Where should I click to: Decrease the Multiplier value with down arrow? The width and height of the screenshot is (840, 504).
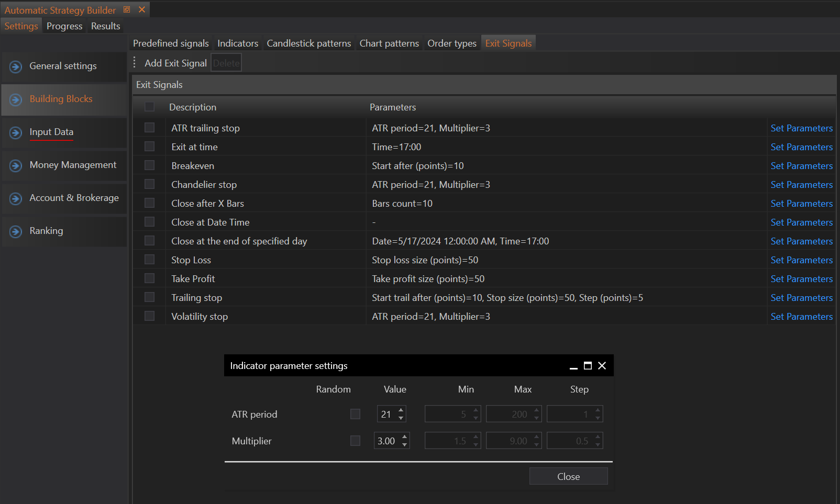pyautogui.click(x=404, y=445)
